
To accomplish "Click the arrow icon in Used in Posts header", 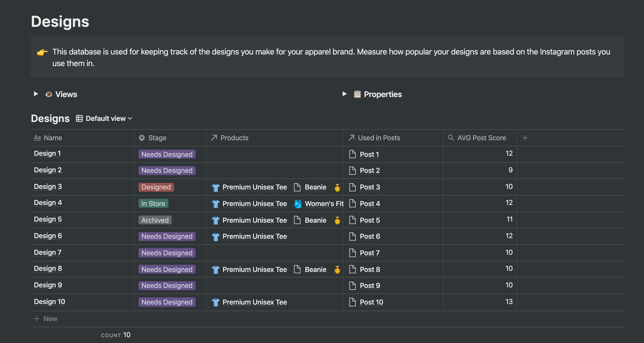I will [351, 137].
